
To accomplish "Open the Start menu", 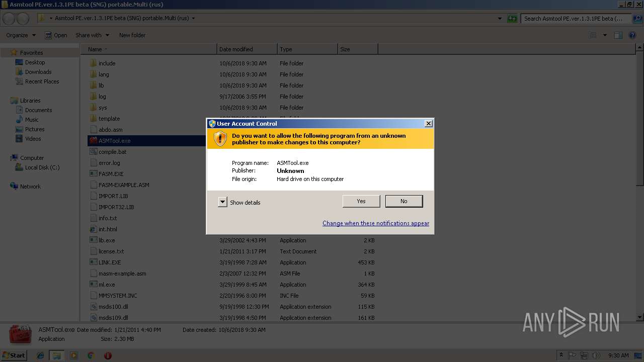I will click(14, 355).
